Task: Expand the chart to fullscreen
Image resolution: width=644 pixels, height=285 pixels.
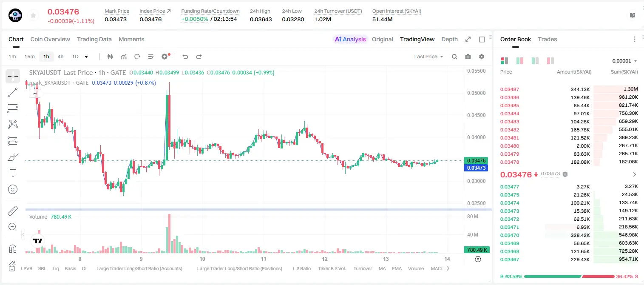Action: 468,39
